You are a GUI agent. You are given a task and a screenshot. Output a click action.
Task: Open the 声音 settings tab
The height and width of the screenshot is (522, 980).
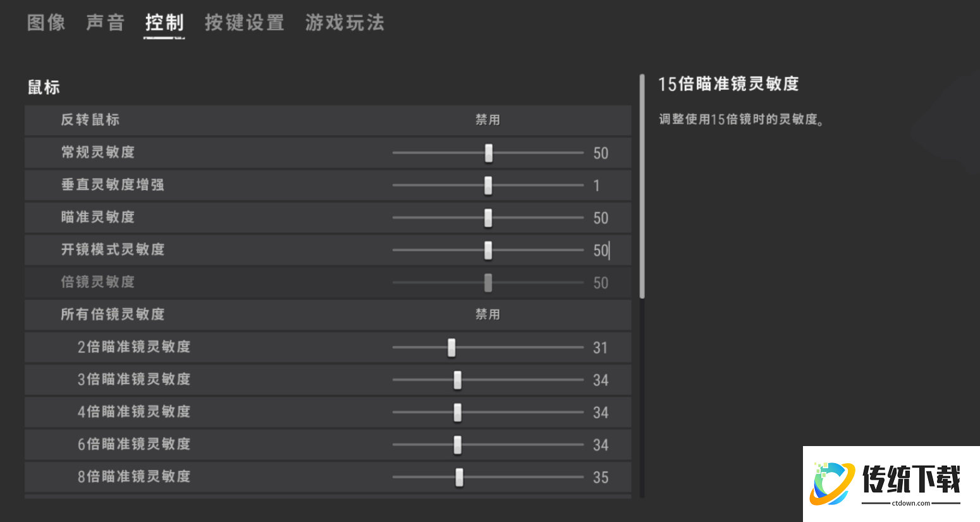coord(104,22)
